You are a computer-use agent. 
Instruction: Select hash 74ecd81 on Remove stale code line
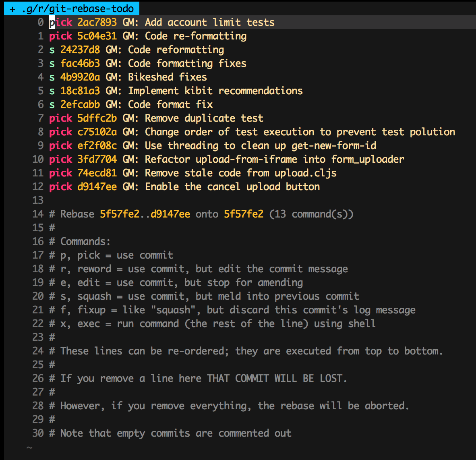point(97,173)
